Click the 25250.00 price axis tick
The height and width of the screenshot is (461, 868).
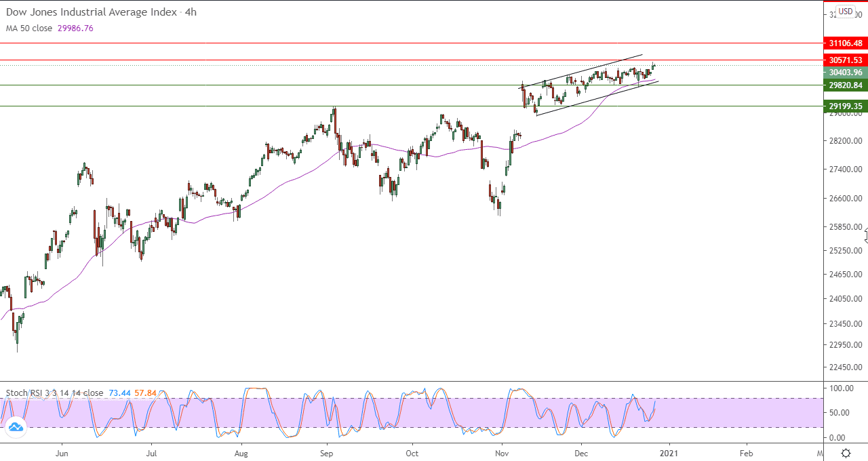845,251
